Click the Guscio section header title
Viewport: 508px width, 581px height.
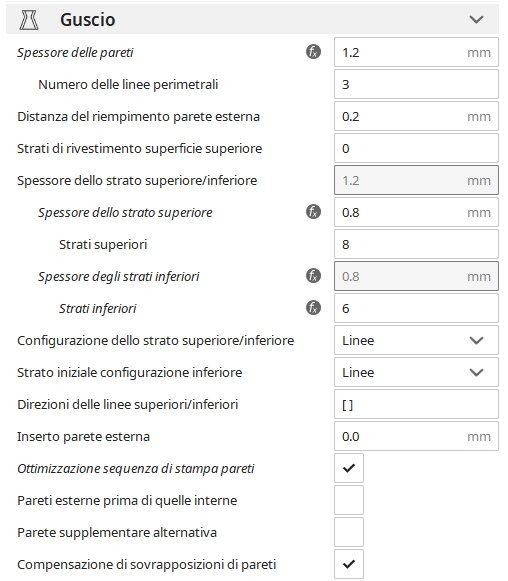tap(88, 20)
